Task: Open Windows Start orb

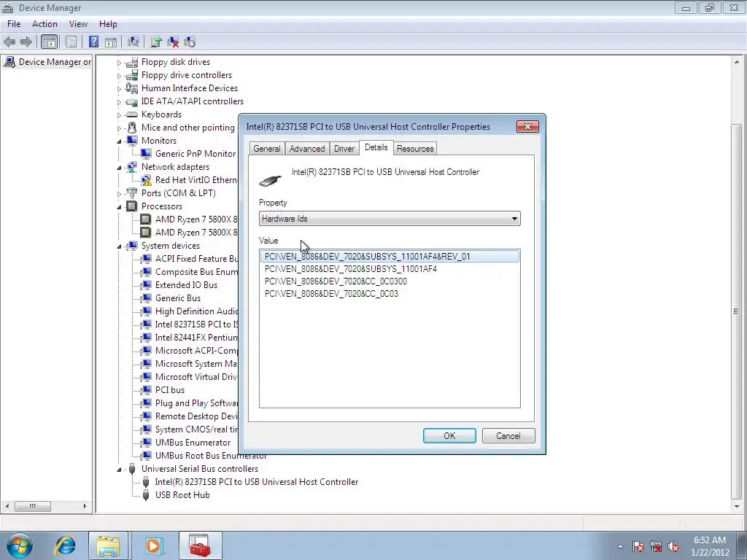Action: point(20,545)
